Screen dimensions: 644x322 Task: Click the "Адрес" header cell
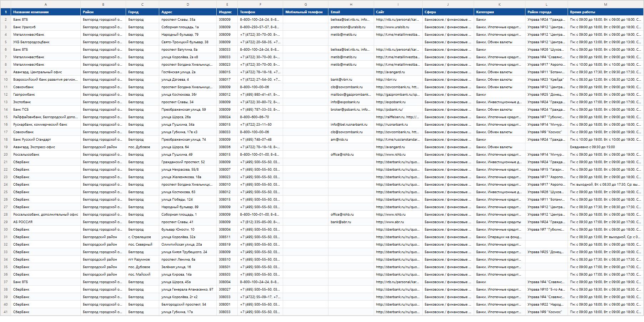click(x=188, y=12)
